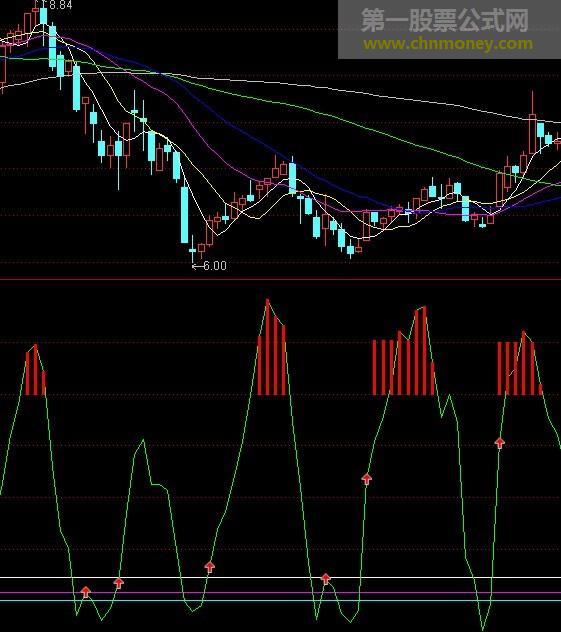Image resolution: width=561 pixels, height=632 pixels.
Task: Click the red divider line between chart panels
Action: [x=280, y=279]
